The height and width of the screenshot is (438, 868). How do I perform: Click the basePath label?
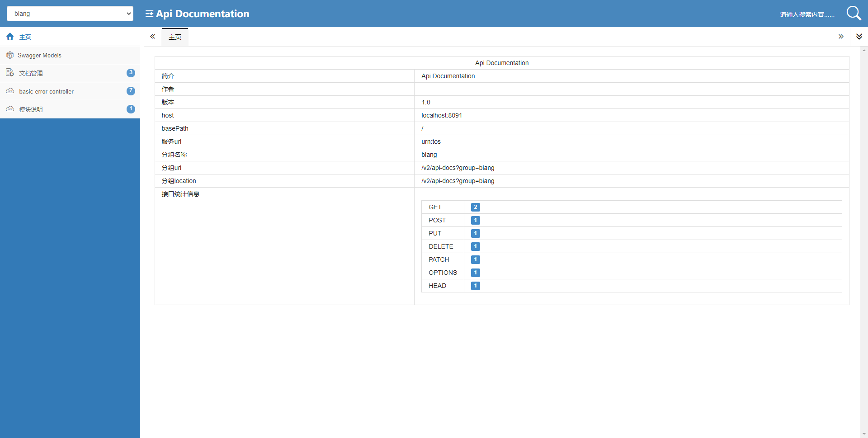coord(175,128)
